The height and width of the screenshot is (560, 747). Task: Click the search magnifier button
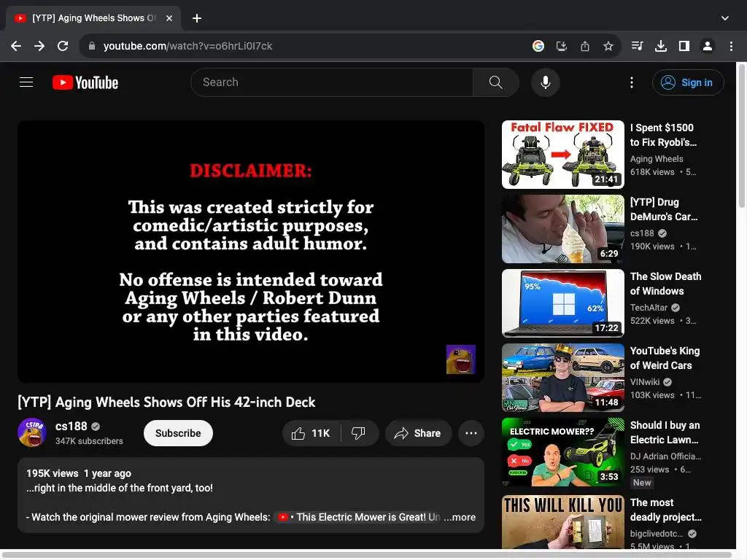coord(495,82)
